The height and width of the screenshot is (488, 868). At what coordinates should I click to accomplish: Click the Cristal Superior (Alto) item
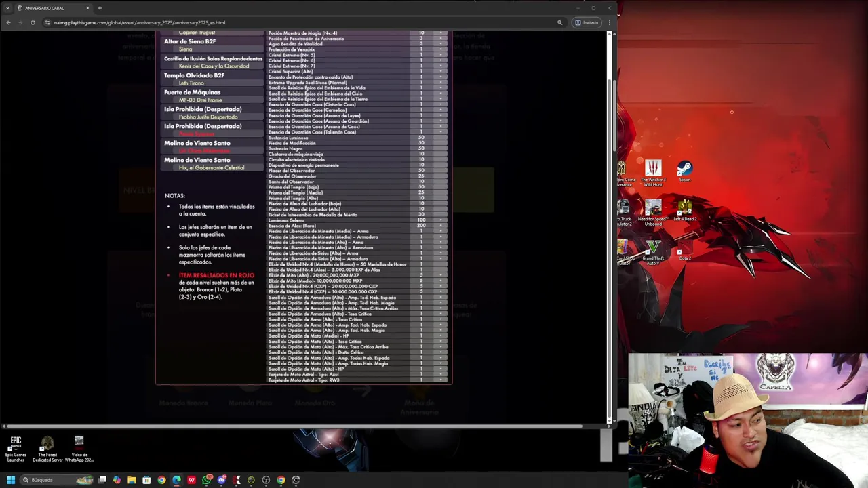click(291, 71)
